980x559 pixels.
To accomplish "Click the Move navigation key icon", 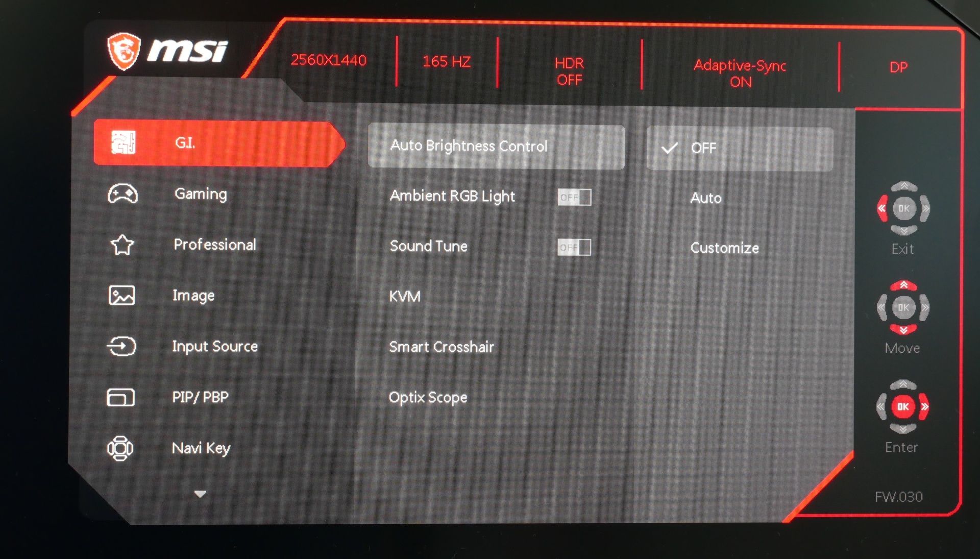I will tap(903, 307).
